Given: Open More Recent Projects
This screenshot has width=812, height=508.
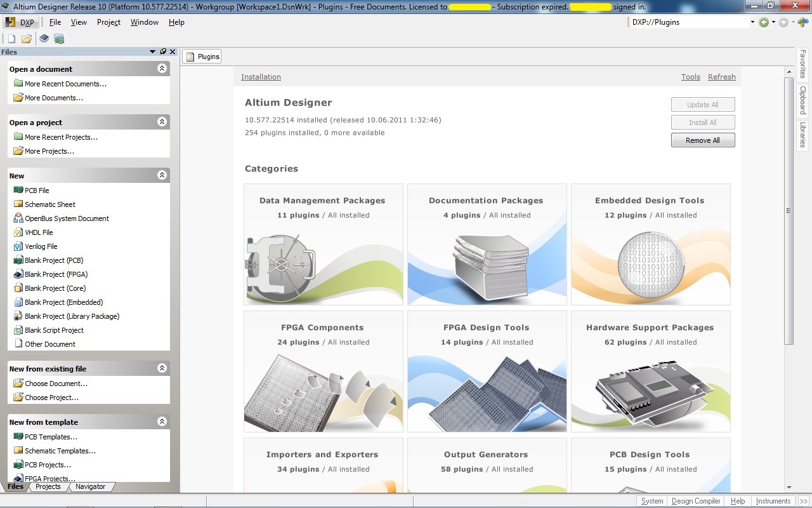Looking at the screenshot, I should [x=62, y=137].
